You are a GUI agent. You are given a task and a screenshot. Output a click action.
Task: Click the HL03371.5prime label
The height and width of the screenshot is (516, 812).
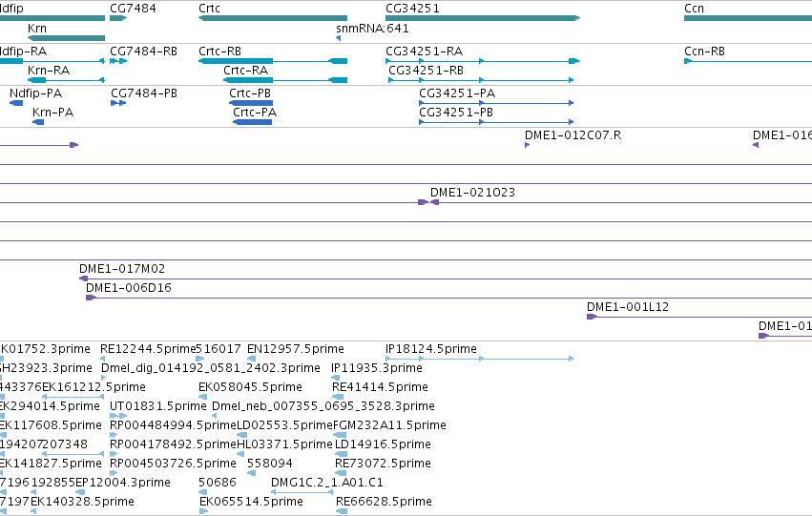[x=284, y=444]
